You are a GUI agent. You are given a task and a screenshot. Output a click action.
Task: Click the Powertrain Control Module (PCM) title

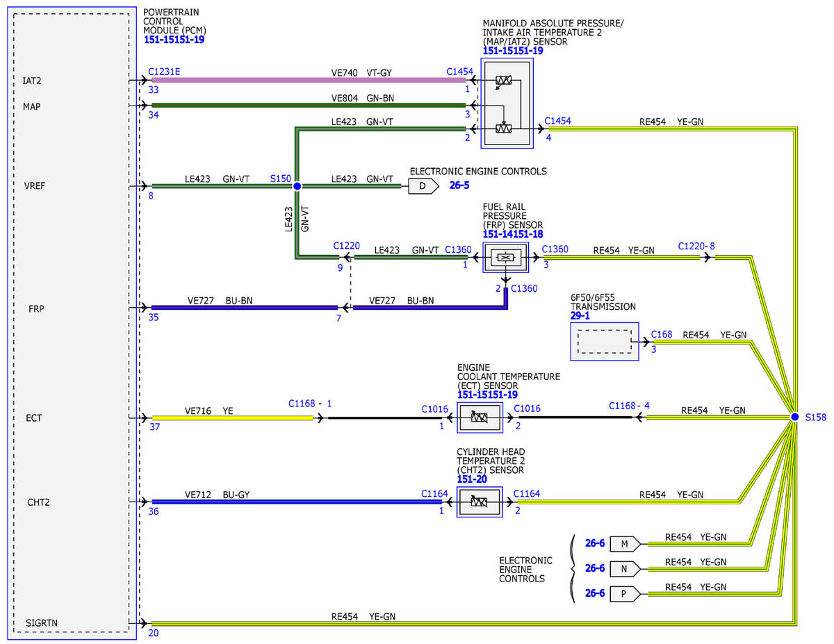coord(174,22)
